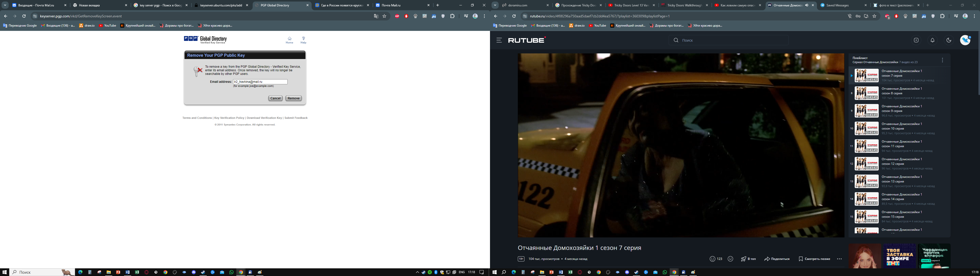Click the Rutube logo
Screen dimensions: 980x276
[527, 40]
